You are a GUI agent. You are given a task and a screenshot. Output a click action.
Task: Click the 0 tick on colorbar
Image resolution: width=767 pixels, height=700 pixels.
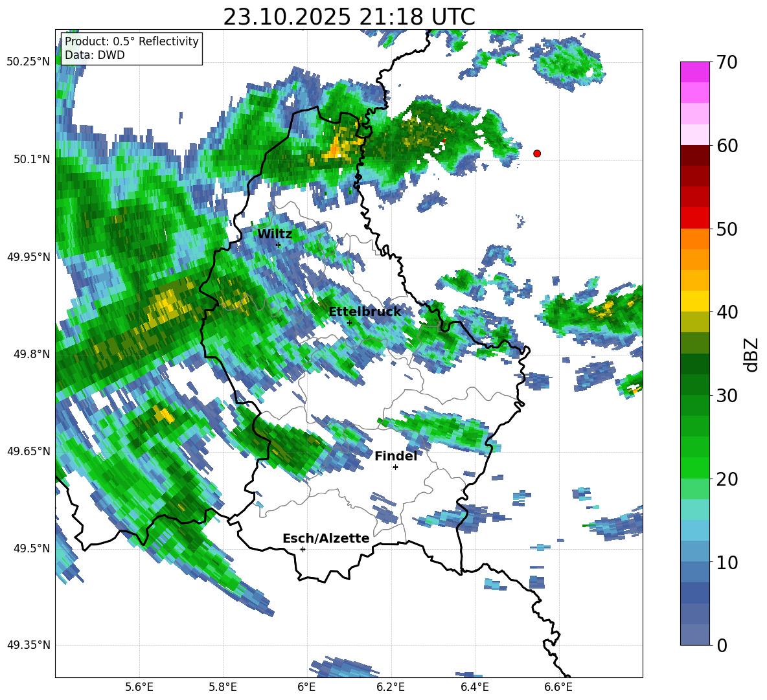(722, 646)
